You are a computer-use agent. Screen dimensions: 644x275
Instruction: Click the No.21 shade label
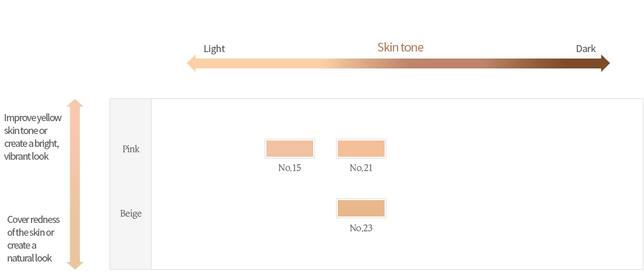361,168
